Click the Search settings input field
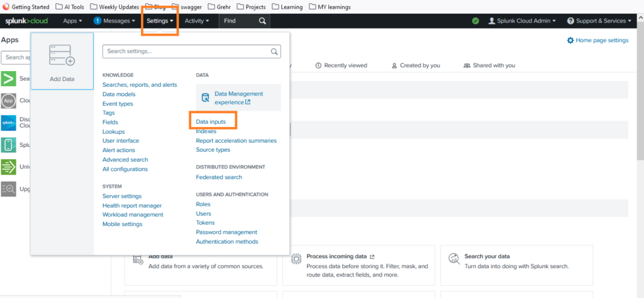This screenshot has height=299, width=644. (x=186, y=52)
